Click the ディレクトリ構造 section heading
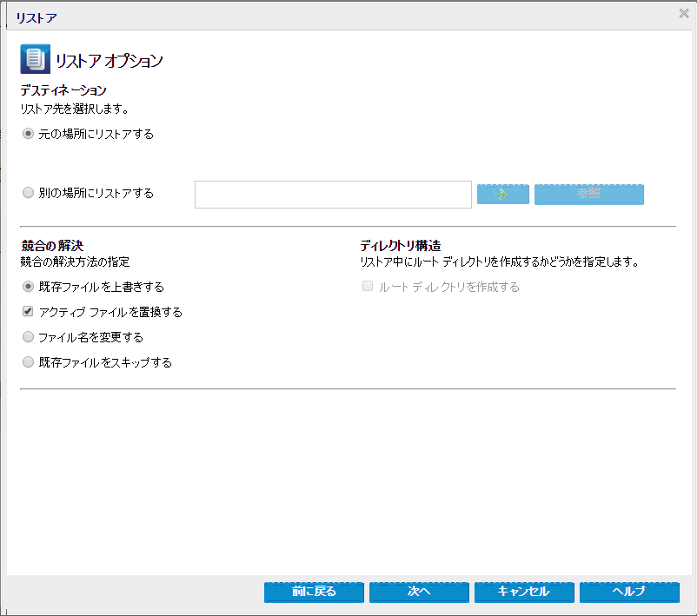This screenshot has height=616, width=697. (x=401, y=245)
